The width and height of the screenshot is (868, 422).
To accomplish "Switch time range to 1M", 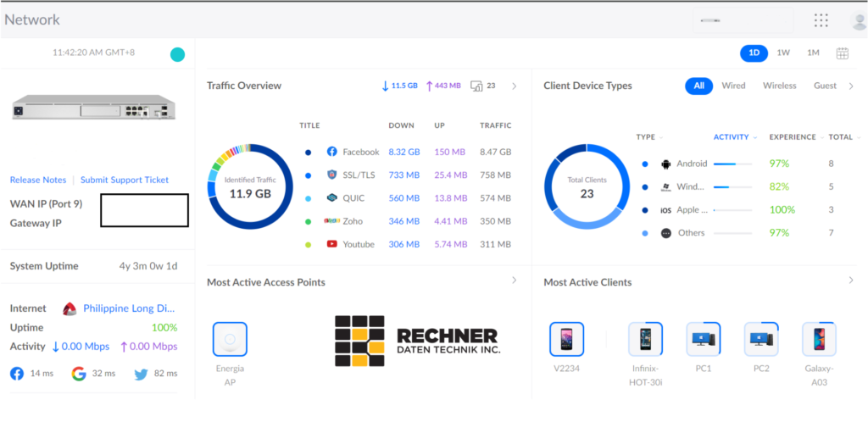I will 813,53.
